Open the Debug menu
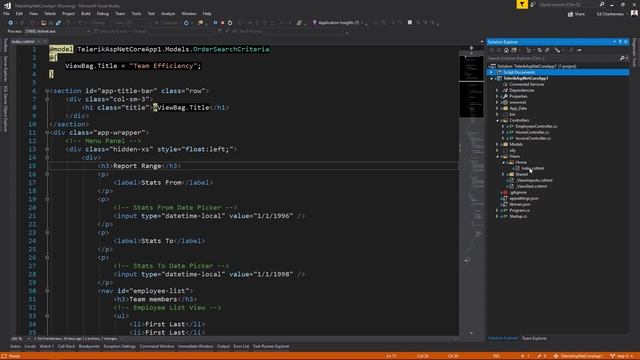This screenshot has width=640, height=360. pyautogui.click(x=102, y=13)
